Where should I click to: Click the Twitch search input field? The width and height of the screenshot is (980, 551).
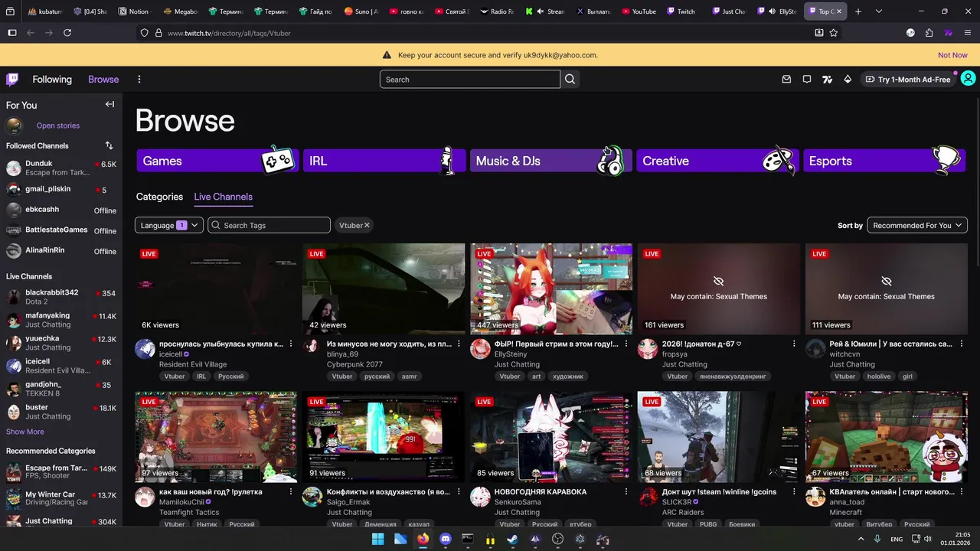470,80
